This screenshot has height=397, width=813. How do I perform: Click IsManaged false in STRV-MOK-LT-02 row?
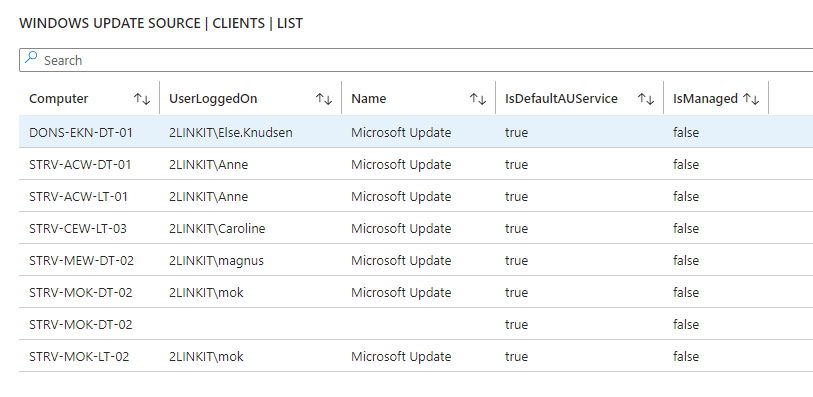[686, 357]
